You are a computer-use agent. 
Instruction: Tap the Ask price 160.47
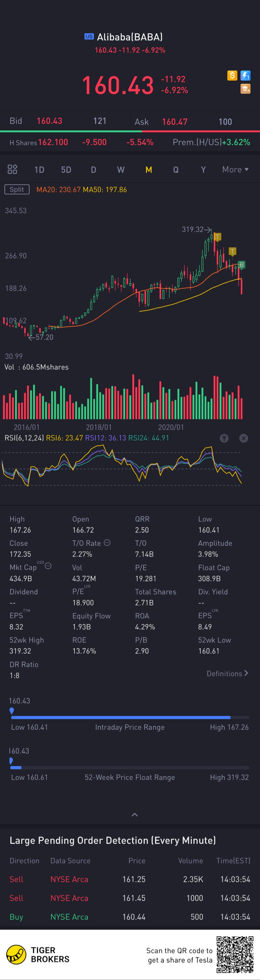pyautogui.click(x=175, y=122)
